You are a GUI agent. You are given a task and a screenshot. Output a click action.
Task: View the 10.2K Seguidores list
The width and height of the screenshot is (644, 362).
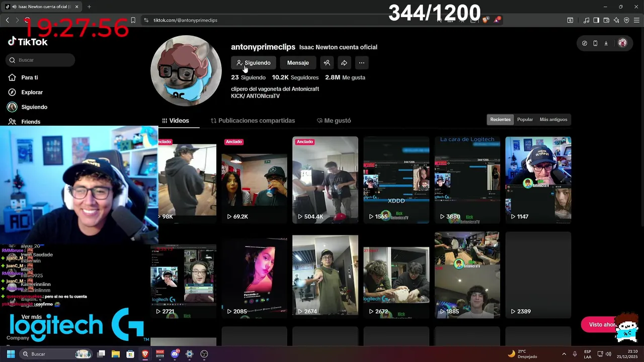[x=295, y=77]
